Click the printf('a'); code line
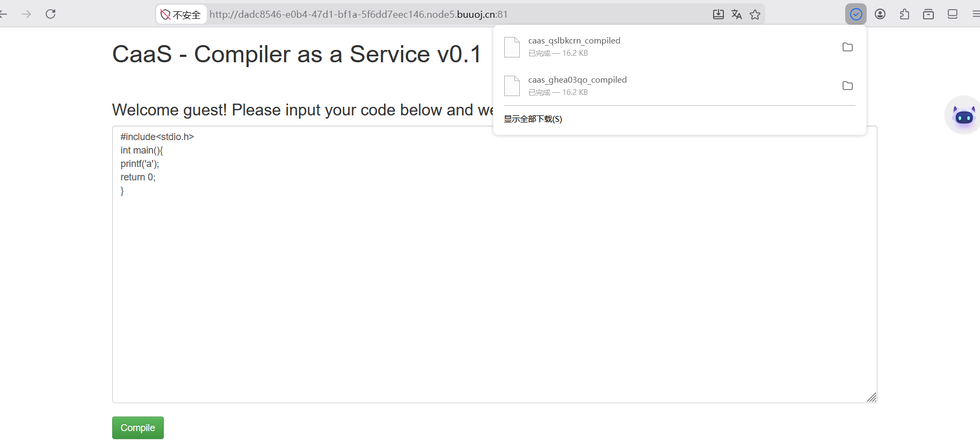980x445 pixels. (140, 164)
